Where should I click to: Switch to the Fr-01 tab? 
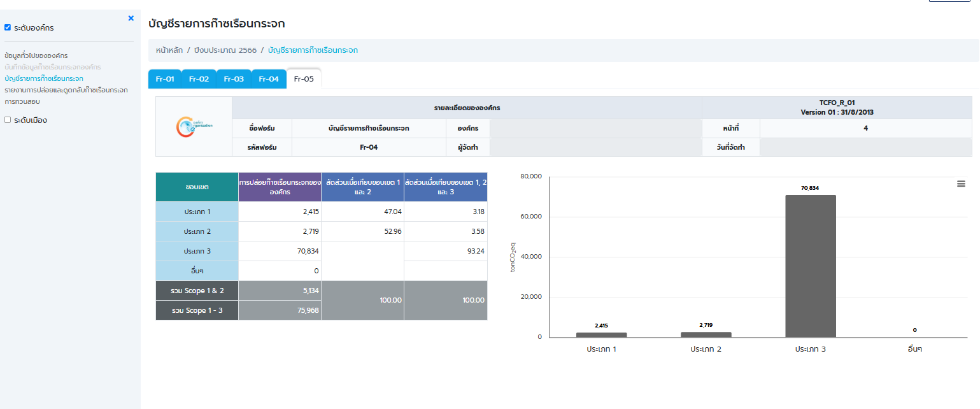[164, 79]
